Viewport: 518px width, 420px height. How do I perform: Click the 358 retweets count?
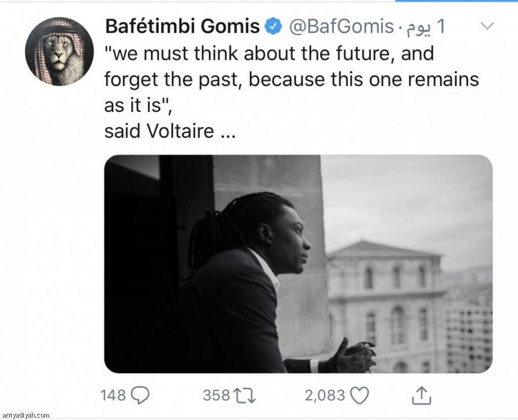pyautogui.click(x=217, y=396)
